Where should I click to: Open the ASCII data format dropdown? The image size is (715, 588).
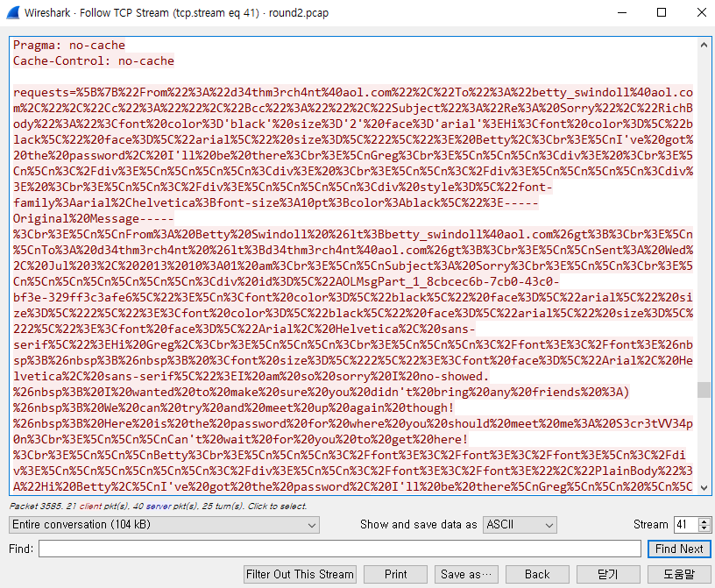click(x=520, y=525)
